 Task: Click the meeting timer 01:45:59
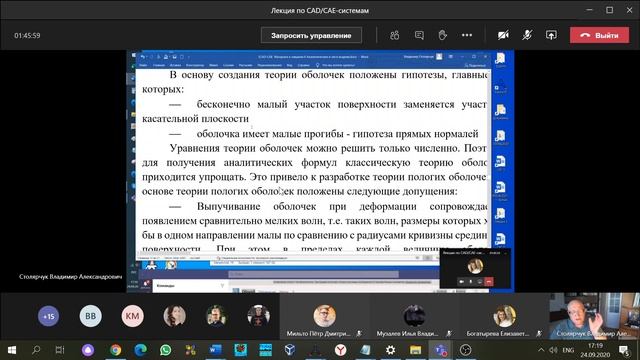point(27,36)
